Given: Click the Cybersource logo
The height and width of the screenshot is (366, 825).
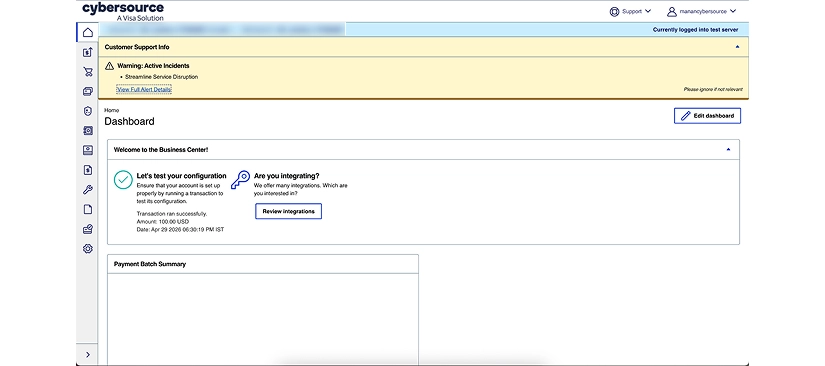Looking at the screenshot, I should click(x=123, y=12).
